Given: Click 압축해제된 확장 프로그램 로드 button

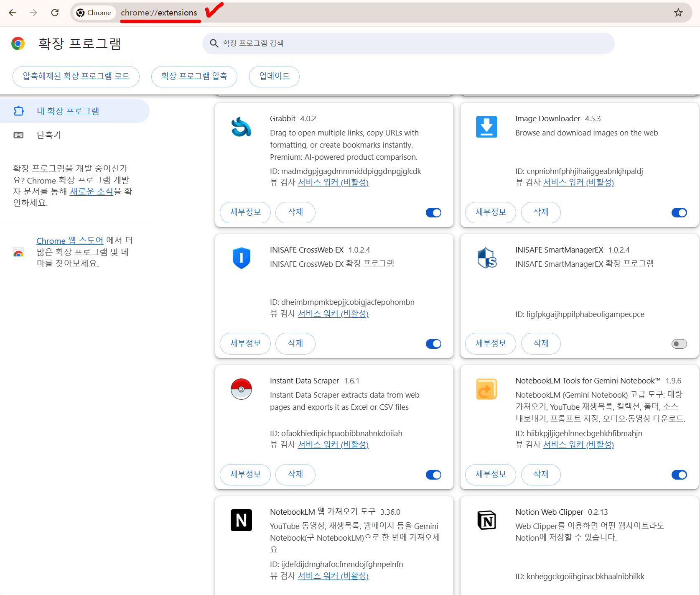Looking at the screenshot, I should pyautogui.click(x=76, y=77).
